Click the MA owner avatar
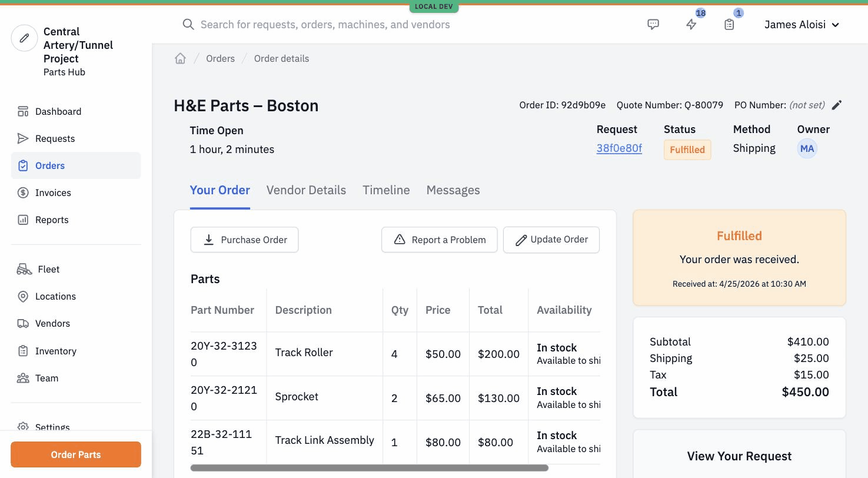Screen dimensions: 868x478 point(807,148)
